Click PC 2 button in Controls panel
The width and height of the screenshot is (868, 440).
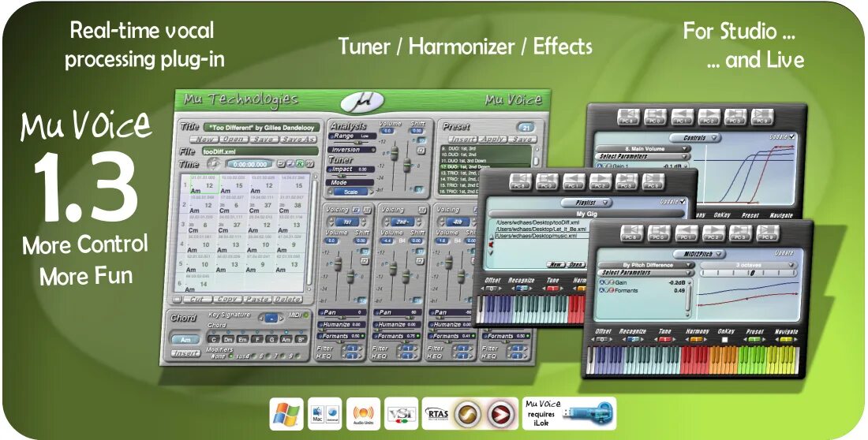tap(709, 117)
